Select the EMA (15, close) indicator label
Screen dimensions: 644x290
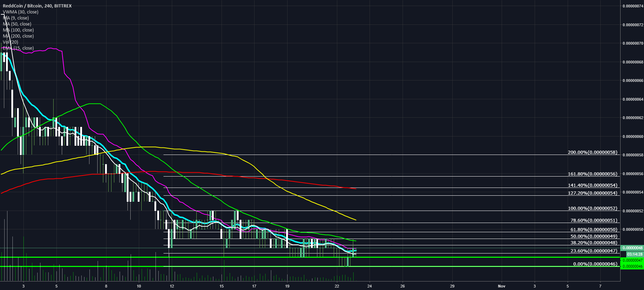(x=18, y=48)
